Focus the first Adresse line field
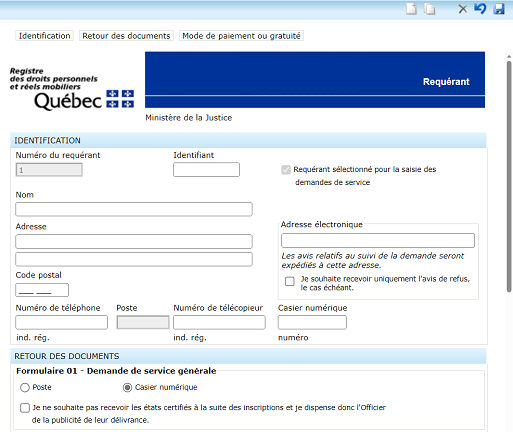 (134, 241)
